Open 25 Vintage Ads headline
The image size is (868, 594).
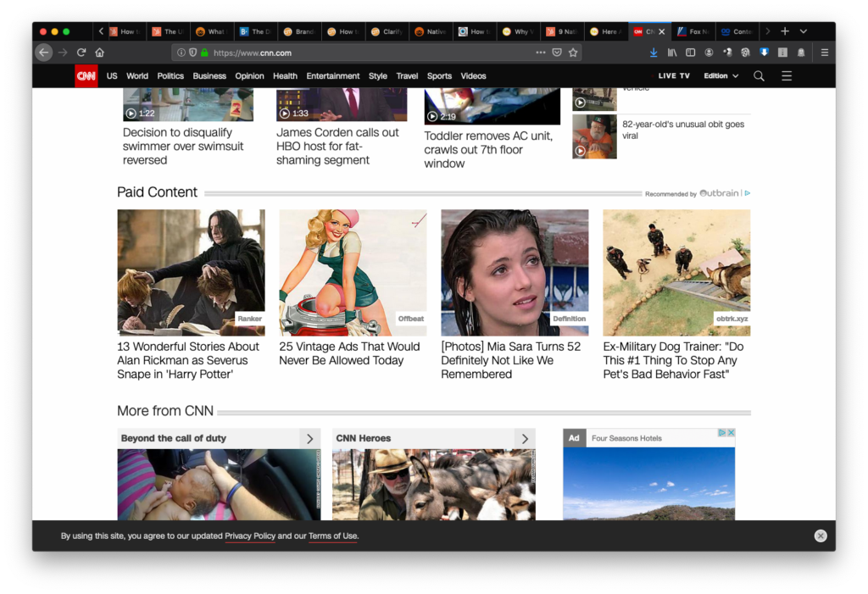point(349,353)
